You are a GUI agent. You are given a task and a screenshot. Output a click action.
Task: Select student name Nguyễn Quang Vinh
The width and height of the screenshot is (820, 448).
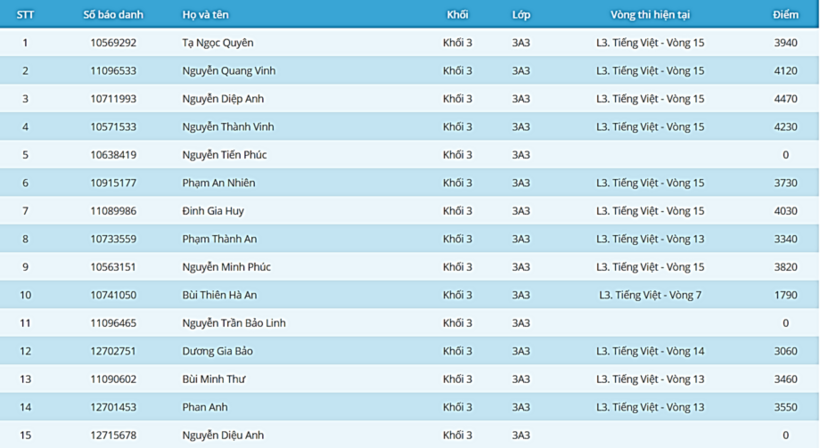(x=231, y=71)
